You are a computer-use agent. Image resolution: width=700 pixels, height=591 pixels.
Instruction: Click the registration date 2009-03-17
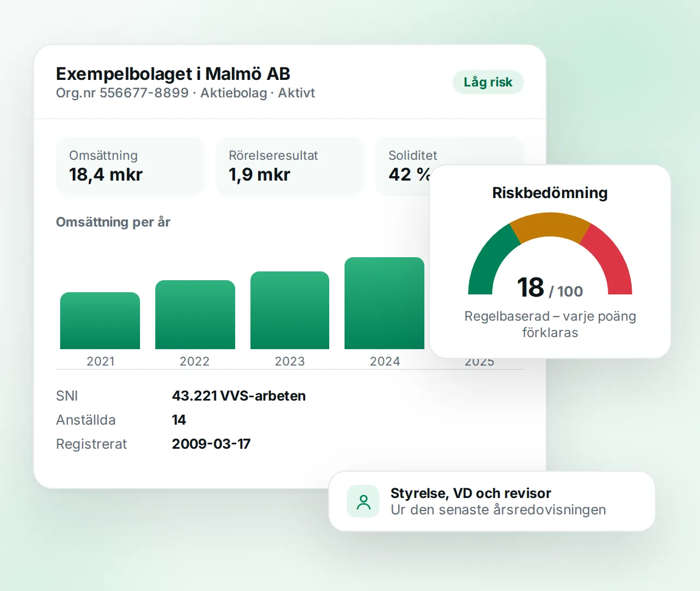[x=211, y=444]
